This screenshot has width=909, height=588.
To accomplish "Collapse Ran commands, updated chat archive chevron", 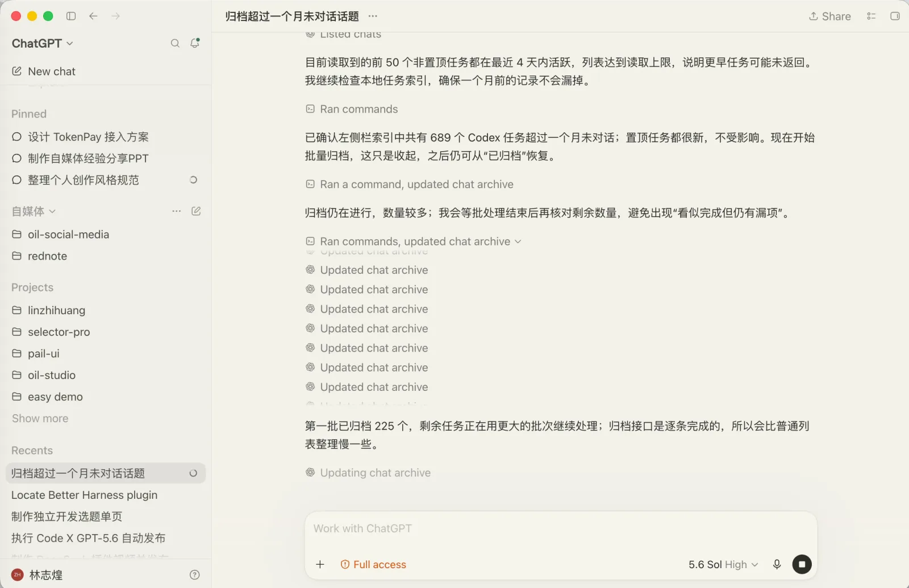I will point(518,241).
